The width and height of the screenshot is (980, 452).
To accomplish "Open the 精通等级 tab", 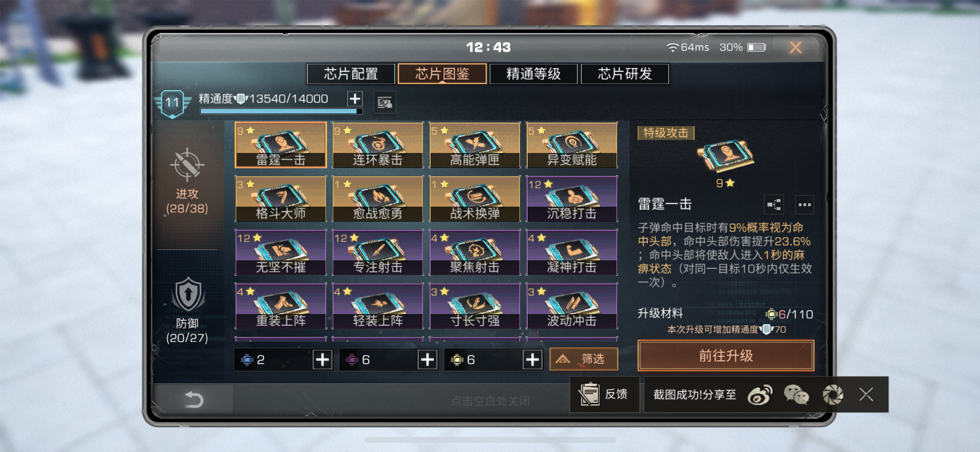I will 533,74.
